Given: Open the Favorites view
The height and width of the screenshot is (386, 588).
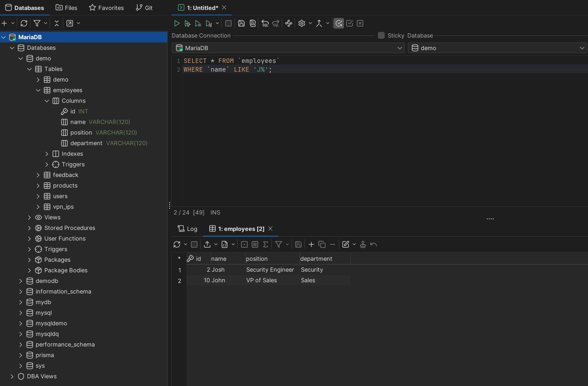Looking at the screenshot, I should (x=106, y=7).
